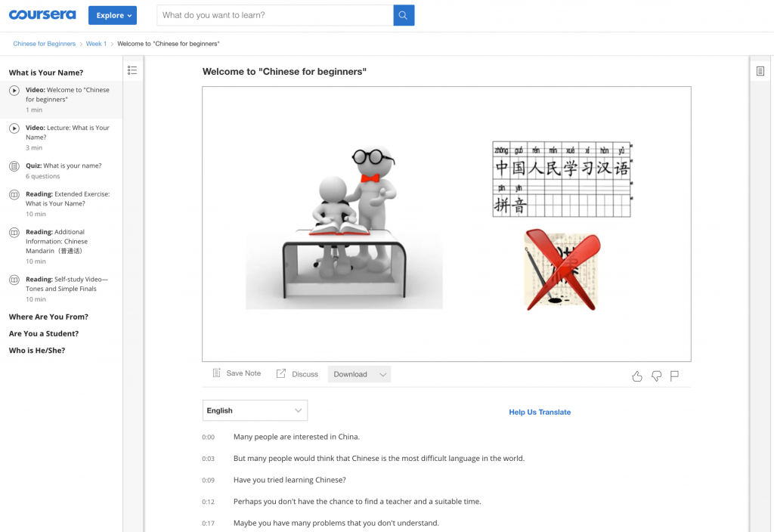Open the Discuss external link icon

coord(281,373)
